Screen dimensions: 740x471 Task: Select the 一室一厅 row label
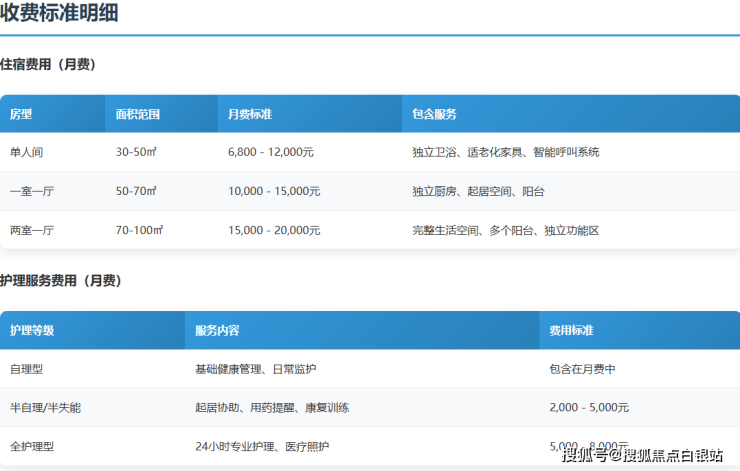pos(31,191)
